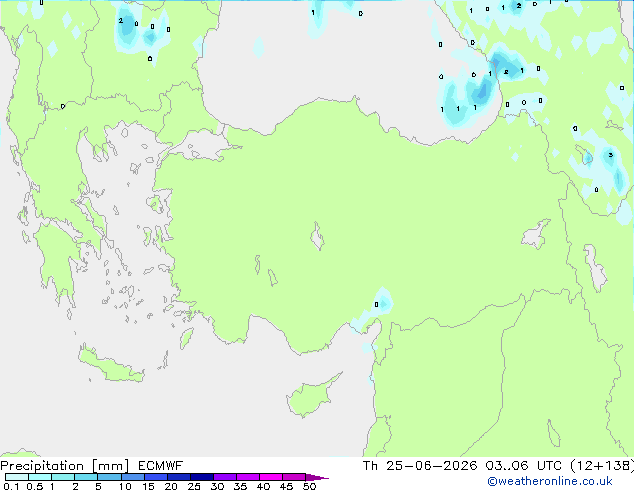Screen dimensions: 634x490
Task: Click the '10' legend scale label
Action: pyautogui.click(x=125, y=486)
